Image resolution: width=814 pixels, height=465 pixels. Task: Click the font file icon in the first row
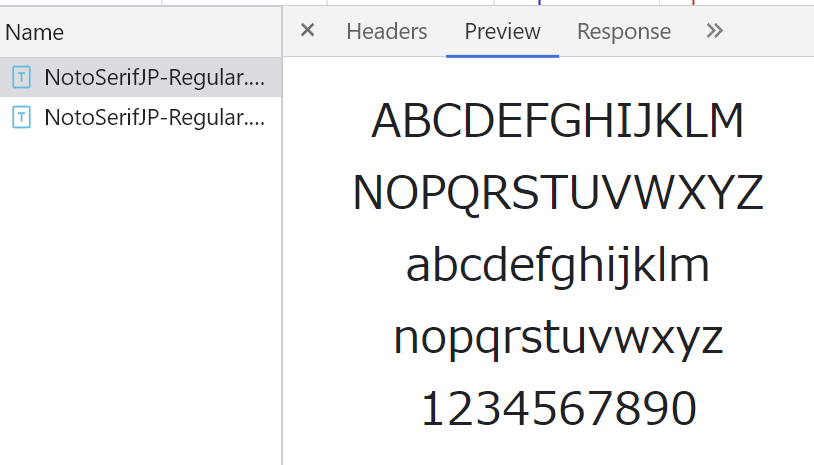pos(20,77)
